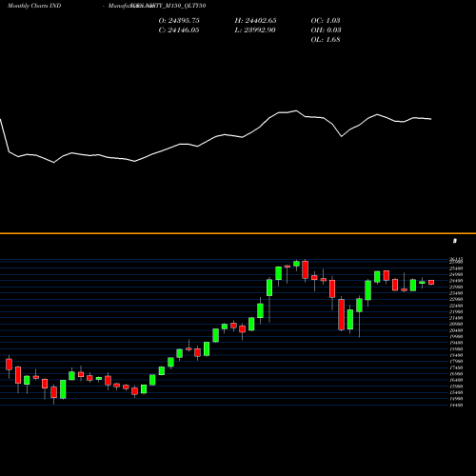This screenshot has width=476, height=476.
Task: Click the low value 'L: 23992.90'
Action: (255, 30)
